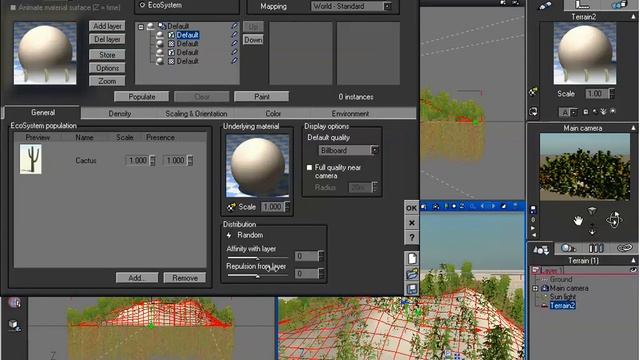Click the Repulsion from layer slider
Viewport: 640px width, 360px height.
click(x=258, y=276)
